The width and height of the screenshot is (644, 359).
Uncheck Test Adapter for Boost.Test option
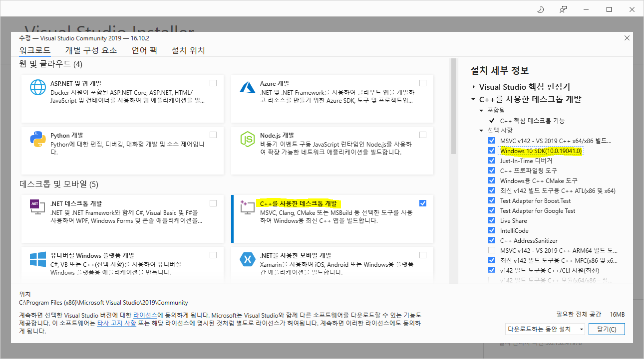(x=492, y=200)
